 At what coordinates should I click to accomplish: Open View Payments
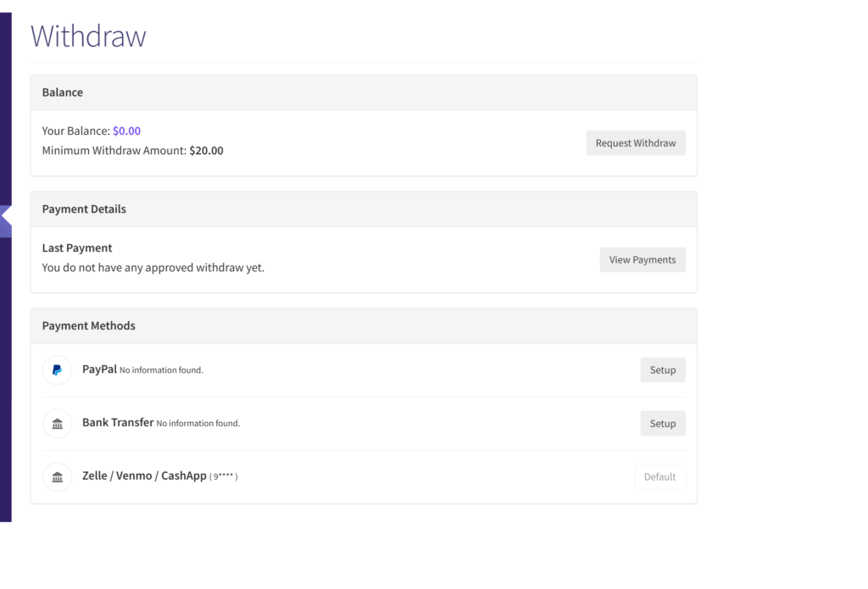(643, 259)
